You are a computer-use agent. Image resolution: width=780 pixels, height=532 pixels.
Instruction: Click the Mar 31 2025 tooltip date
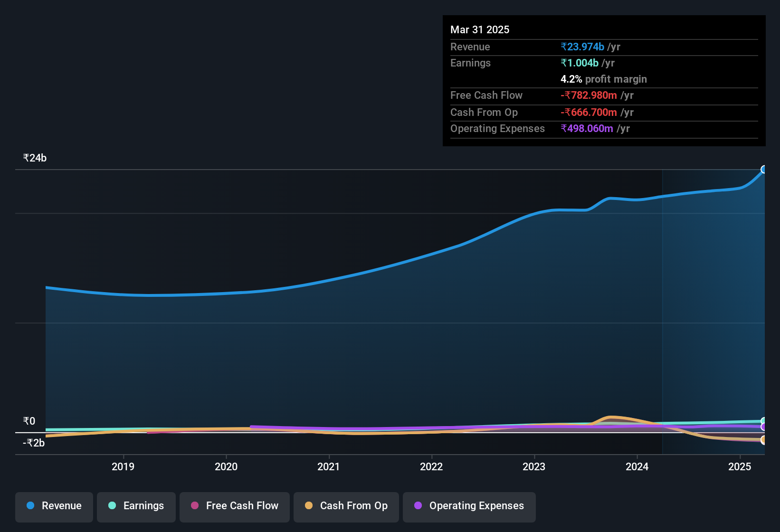480,29
